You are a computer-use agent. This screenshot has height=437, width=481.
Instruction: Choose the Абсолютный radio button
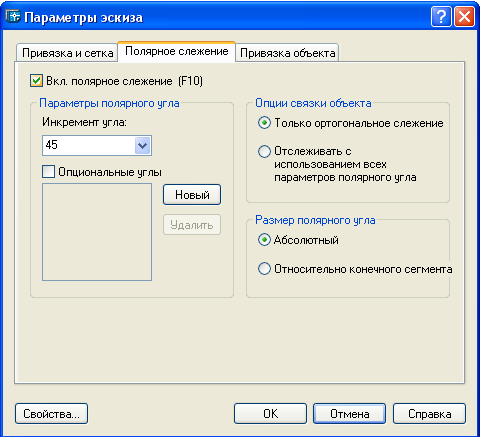[x=264, y=240]
